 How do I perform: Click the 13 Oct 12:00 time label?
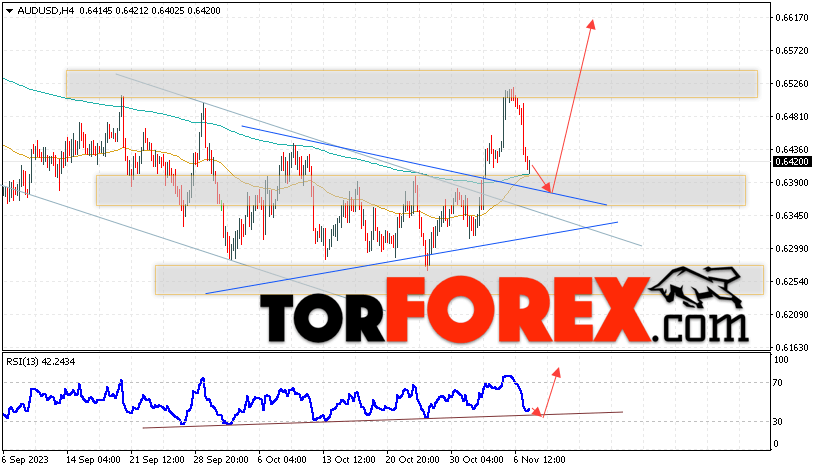[x=349, y=460]
